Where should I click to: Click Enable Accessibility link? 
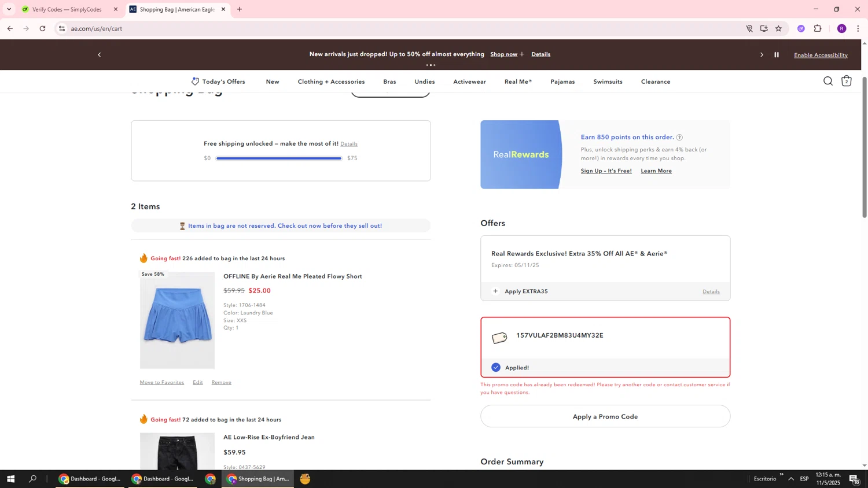[821, 55]
